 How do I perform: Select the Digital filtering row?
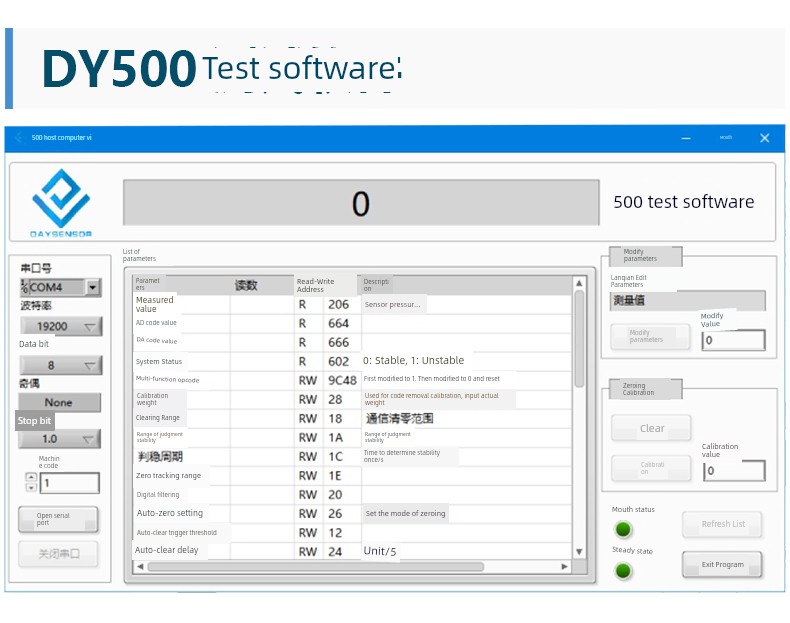[352, 495]
